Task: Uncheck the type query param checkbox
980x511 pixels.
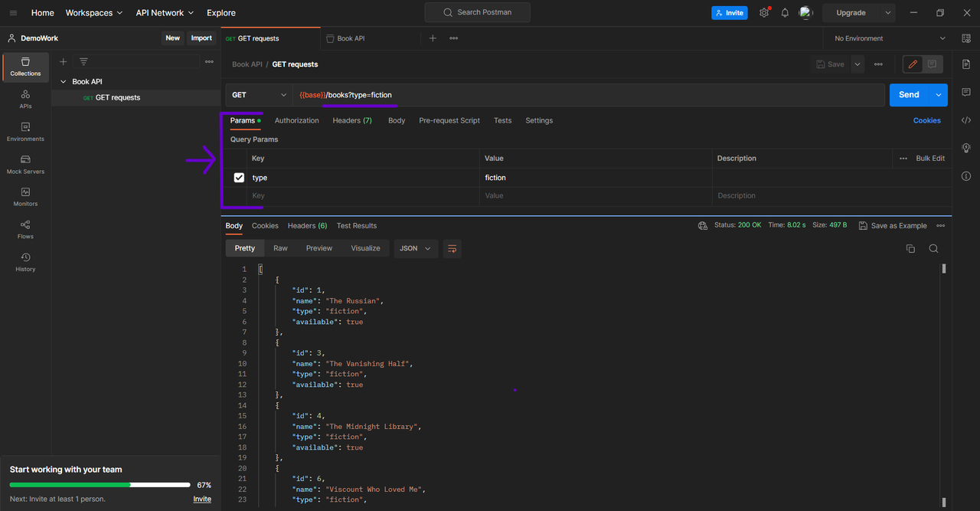Action: pos(239,177)
